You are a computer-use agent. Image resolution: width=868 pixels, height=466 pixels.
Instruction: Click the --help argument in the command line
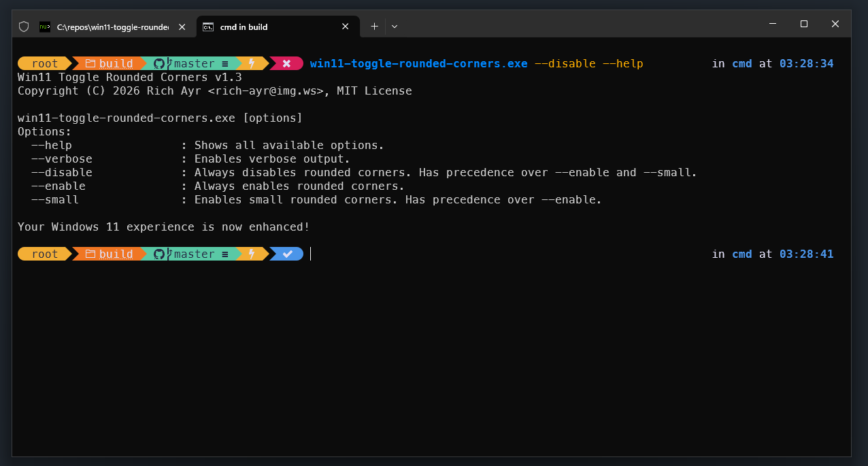click(x=623, y=63)
